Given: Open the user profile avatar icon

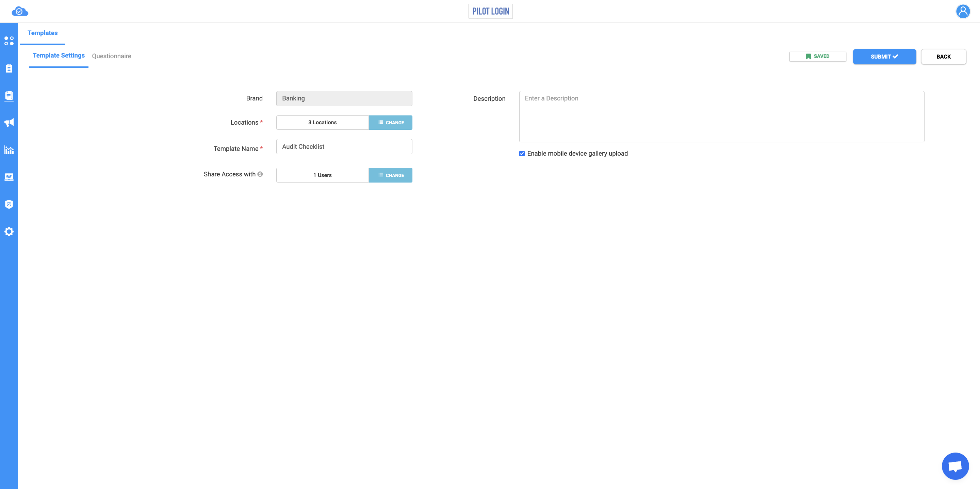Looking at the screenshot, I should pyautogui.click(x=963, y=12).
